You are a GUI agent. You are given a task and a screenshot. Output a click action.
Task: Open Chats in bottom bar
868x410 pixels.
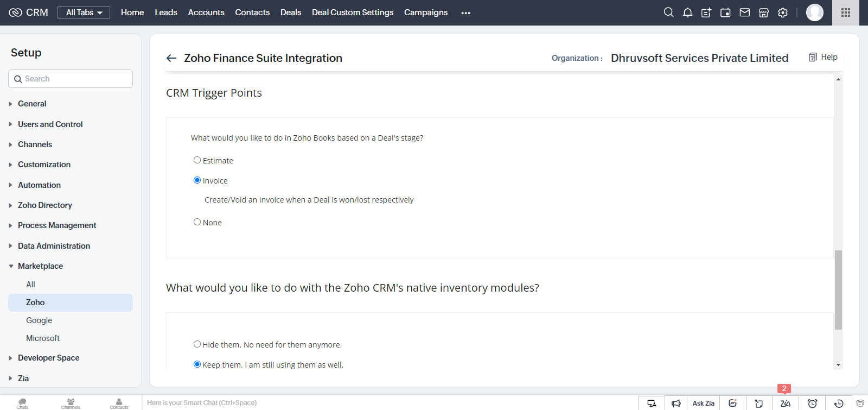point(22,403)
